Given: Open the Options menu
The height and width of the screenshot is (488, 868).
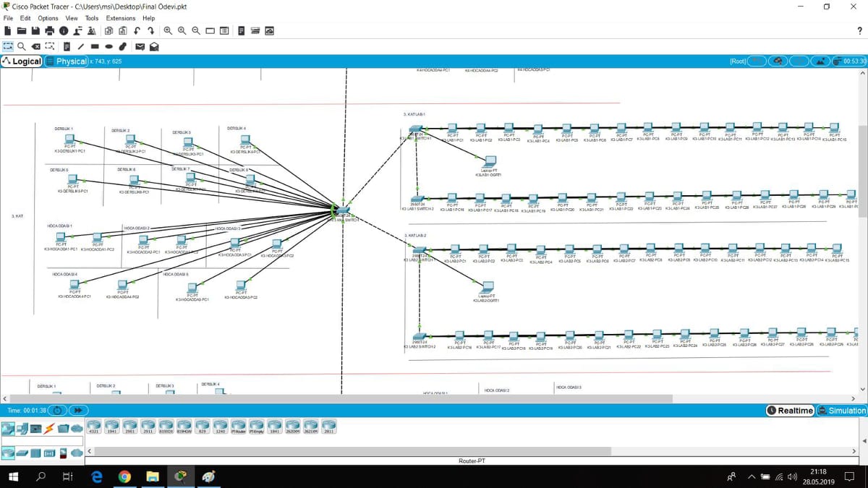Looking at the screenshot, I should 48,18.
